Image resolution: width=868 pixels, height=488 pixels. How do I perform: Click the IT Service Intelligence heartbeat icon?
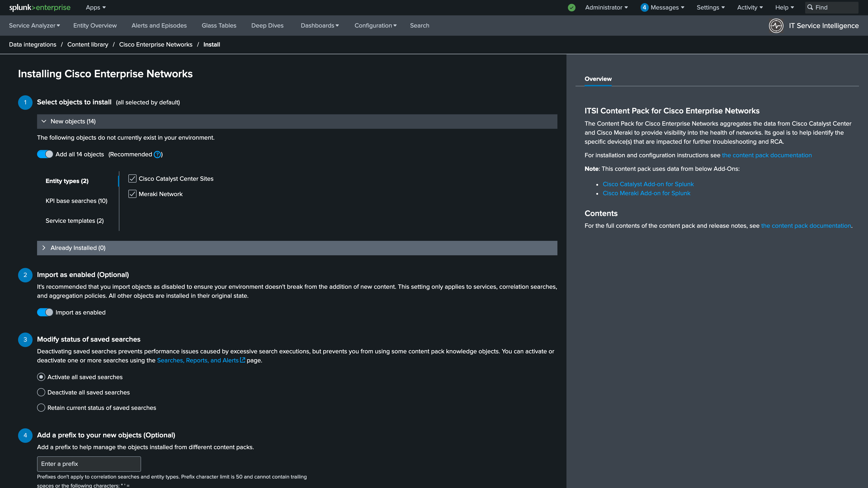(x=776, y=26)
